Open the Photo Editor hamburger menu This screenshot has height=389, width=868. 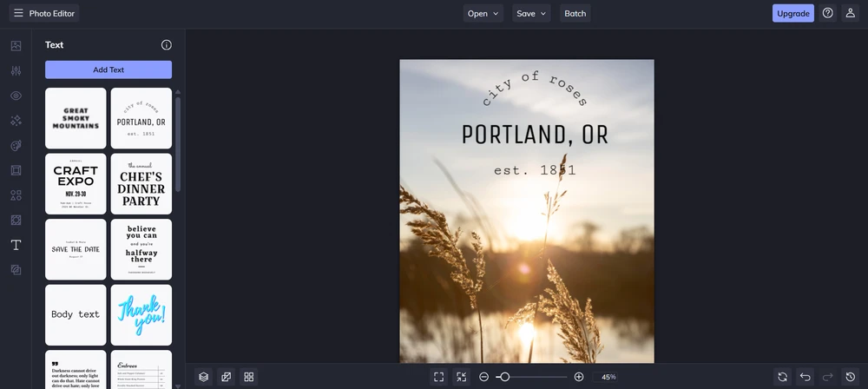coord(18,13)
